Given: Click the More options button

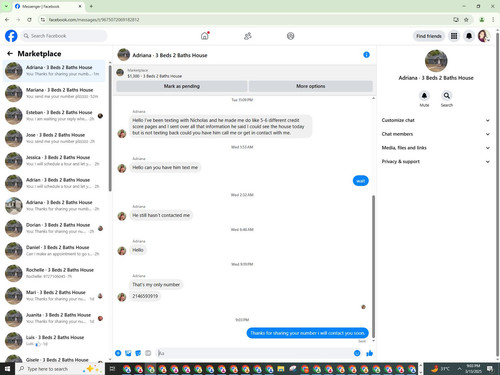Looking at the screenshot, I should [311, 86].
